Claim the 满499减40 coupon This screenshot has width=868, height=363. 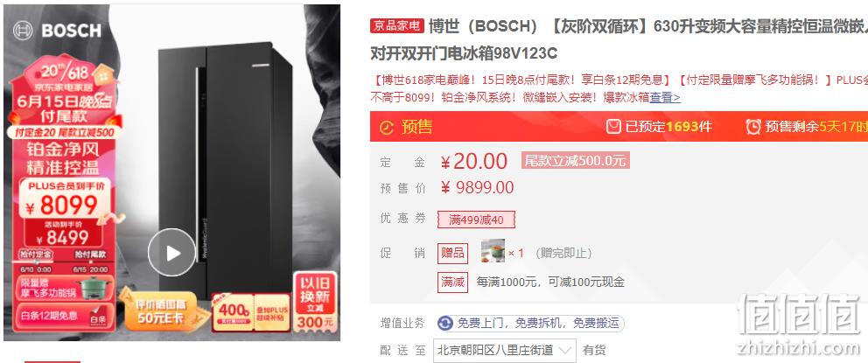click(x=476, y=220)
